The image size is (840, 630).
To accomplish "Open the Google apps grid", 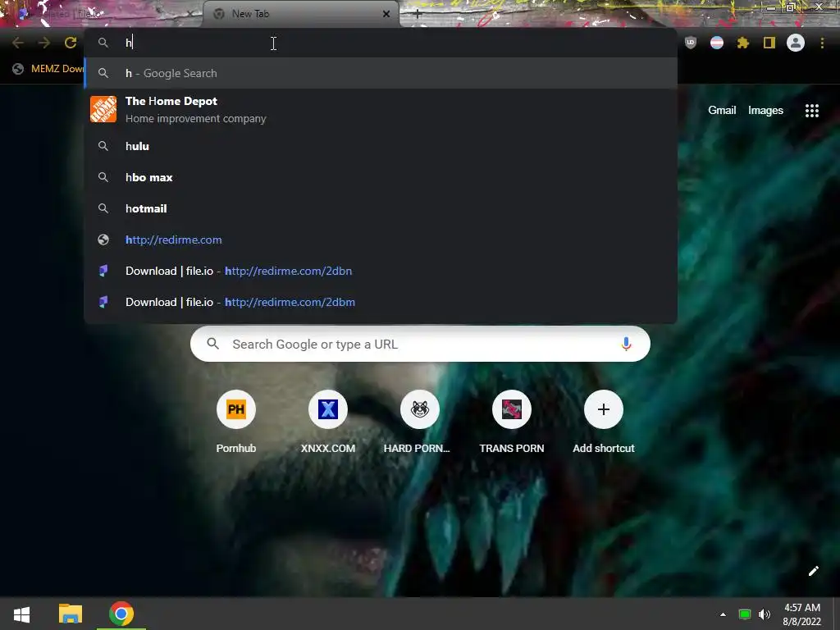I will tap(811, 111).
